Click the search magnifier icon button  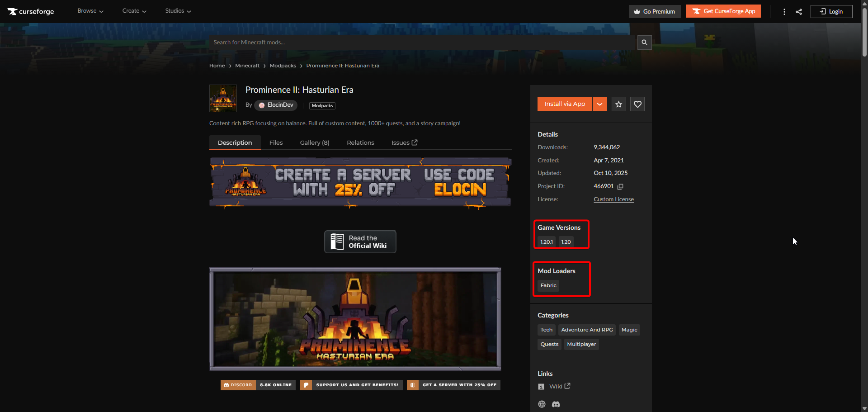tap(644, 43)
